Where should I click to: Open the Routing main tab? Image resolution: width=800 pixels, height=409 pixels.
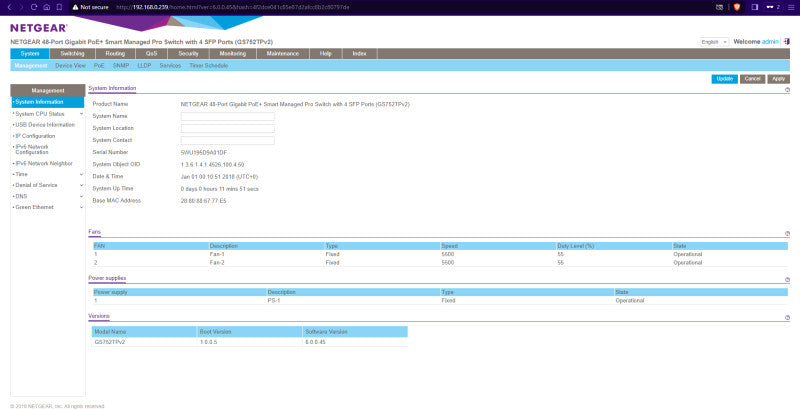[x=115, y=54]
